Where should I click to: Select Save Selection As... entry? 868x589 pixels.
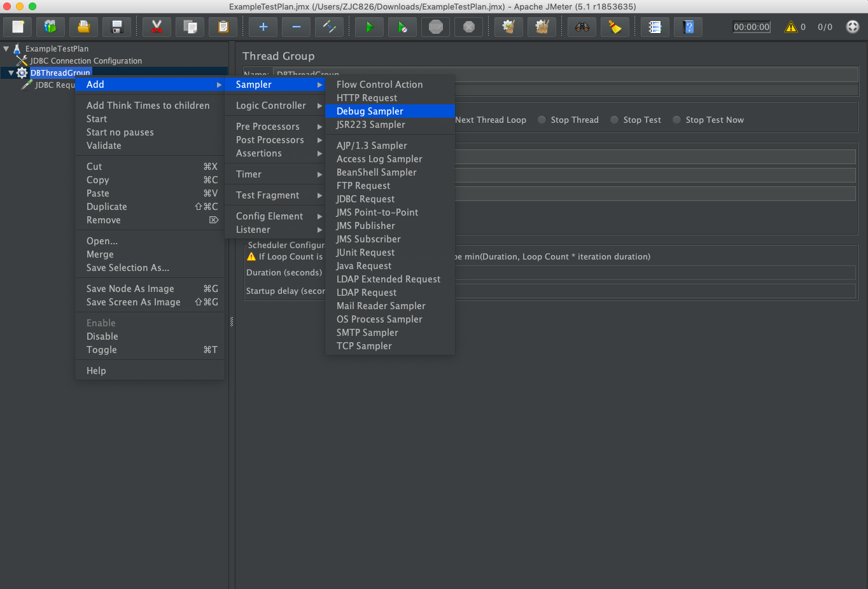(150, 268)
